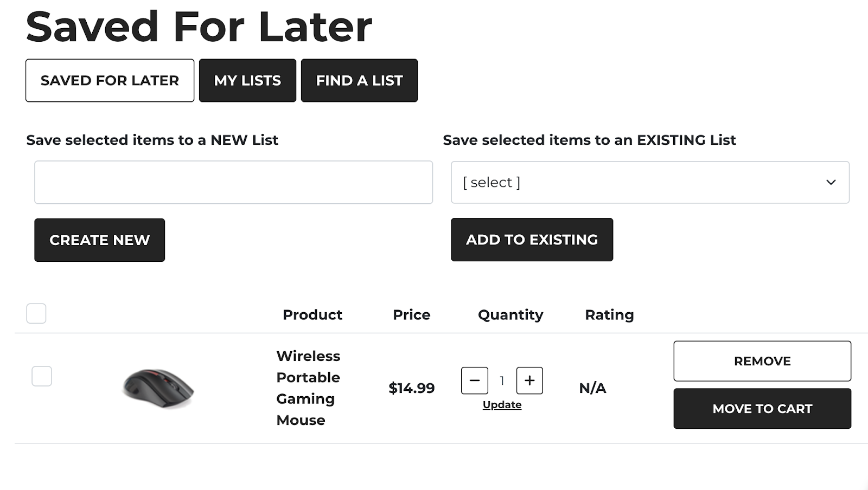Open the Wireless Portable Gaming Mouse product name
Screen dimensions: 868x490
[308, 388]
